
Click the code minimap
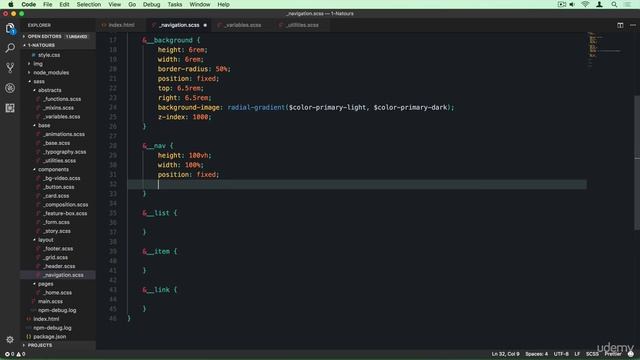(605, 49)
